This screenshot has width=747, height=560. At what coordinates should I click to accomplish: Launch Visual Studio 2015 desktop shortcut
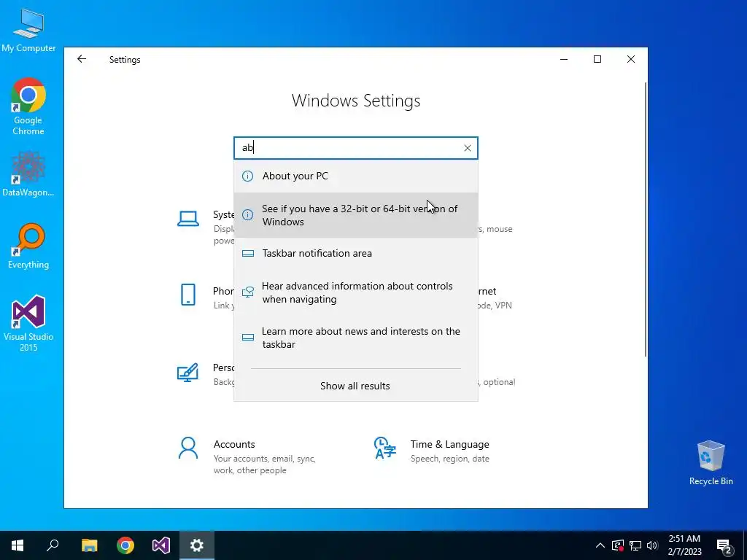pyautogui.click(x=28, y=323)
